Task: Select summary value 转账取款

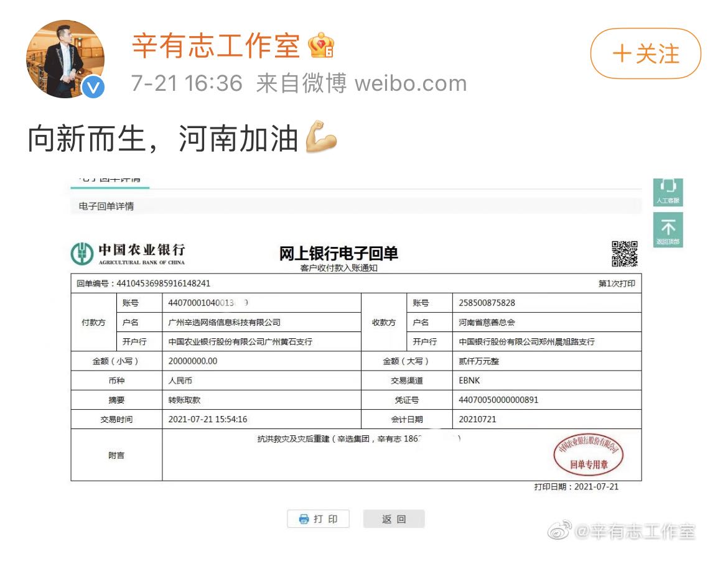Action: pos(184,400)
